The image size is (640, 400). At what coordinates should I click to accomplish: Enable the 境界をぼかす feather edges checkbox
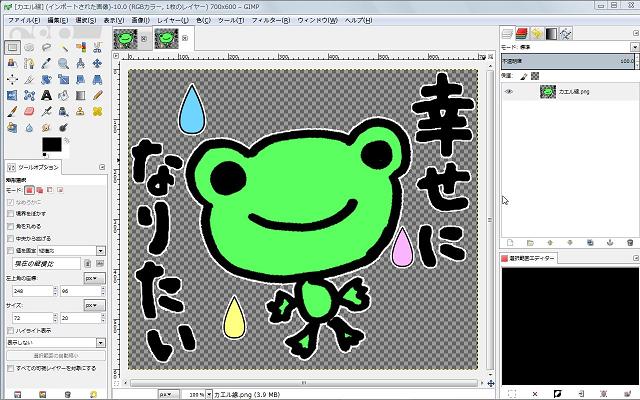pos(11,213)
